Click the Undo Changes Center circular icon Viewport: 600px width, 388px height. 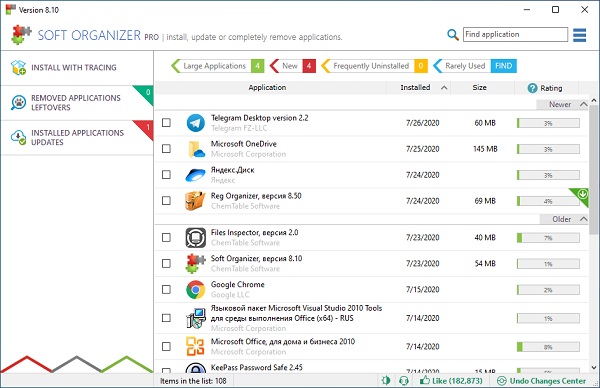point(501,381)
